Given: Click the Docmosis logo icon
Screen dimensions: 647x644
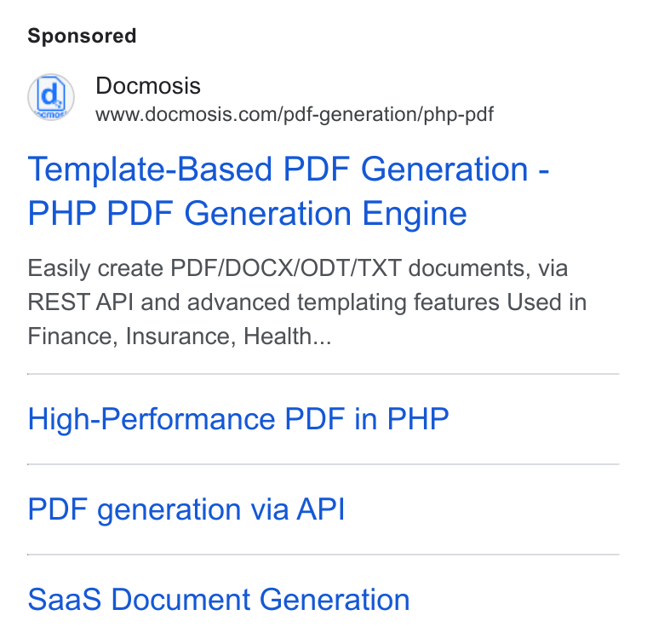Looking at the screenshot, I should (x=51, y=97).
